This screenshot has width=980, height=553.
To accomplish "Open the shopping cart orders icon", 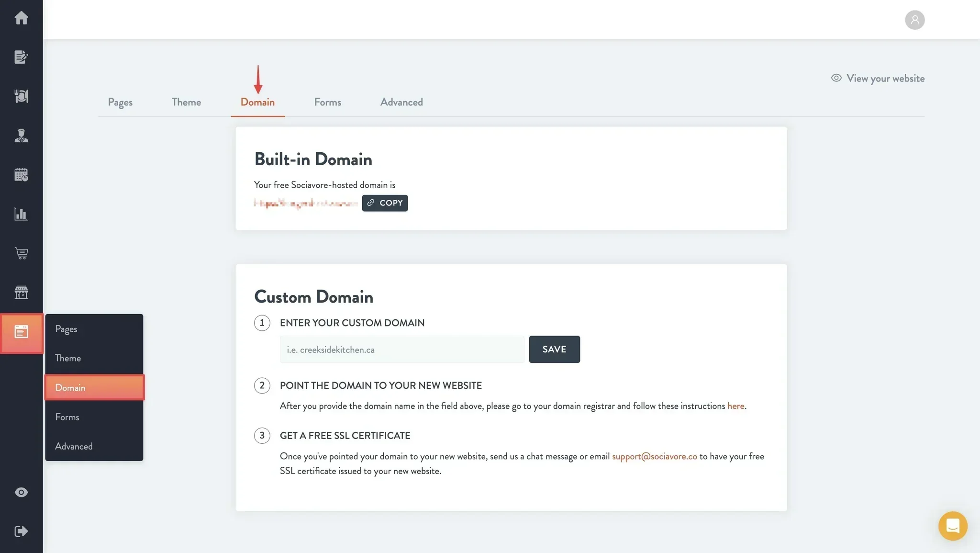I will pyautogui.click(x=21, y=253).
